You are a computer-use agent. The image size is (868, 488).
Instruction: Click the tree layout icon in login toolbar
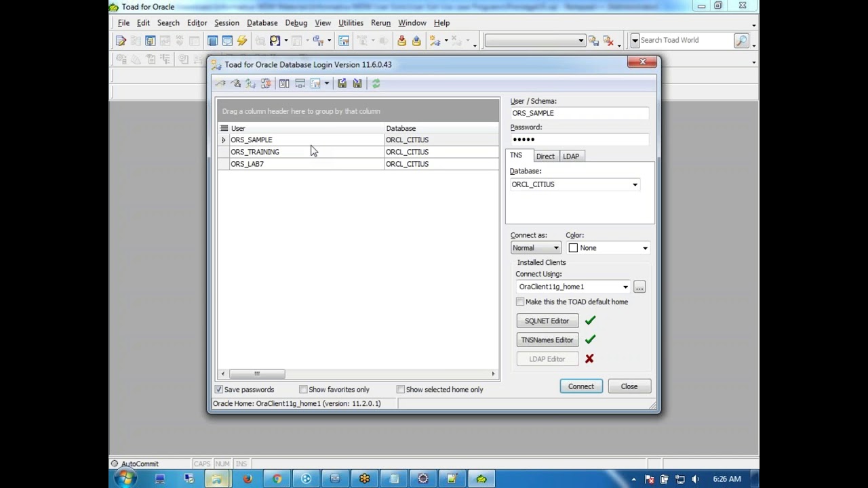click(300, 83)
